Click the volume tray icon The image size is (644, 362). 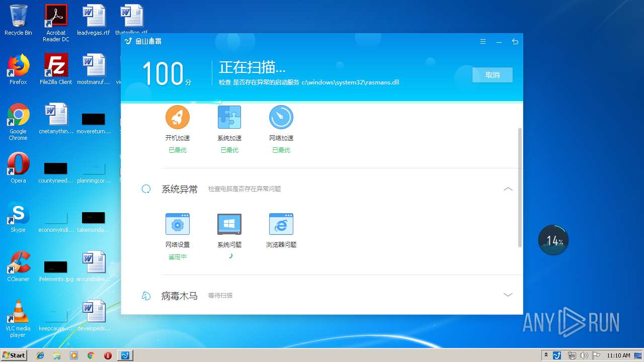pyautogui.click(x=584, y=355)
